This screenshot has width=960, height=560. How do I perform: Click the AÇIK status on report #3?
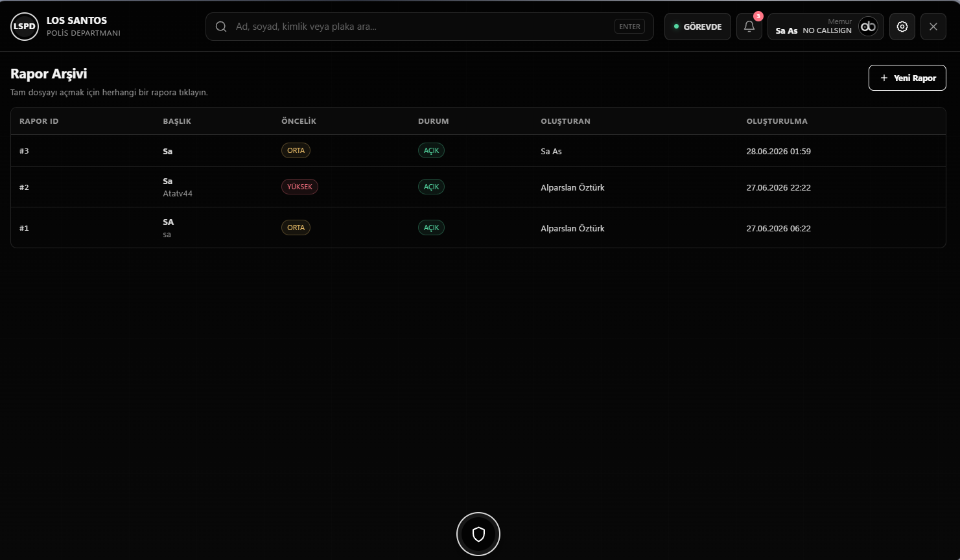(431, 150)
